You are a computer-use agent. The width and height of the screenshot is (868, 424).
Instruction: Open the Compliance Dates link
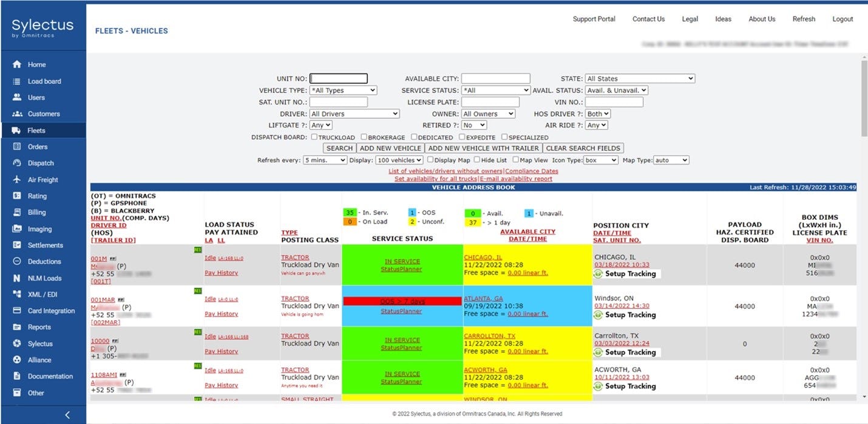[531, 171]
